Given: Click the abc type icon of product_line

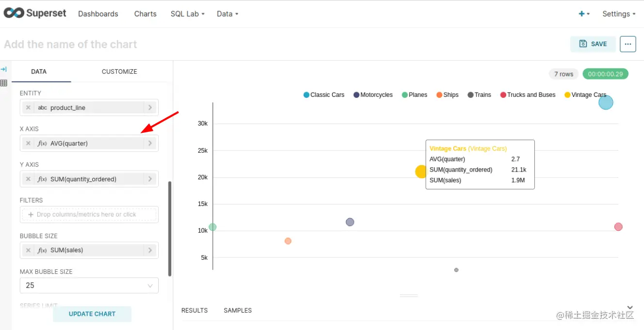Looking at the screenshot, I should (x=43, y=108).
